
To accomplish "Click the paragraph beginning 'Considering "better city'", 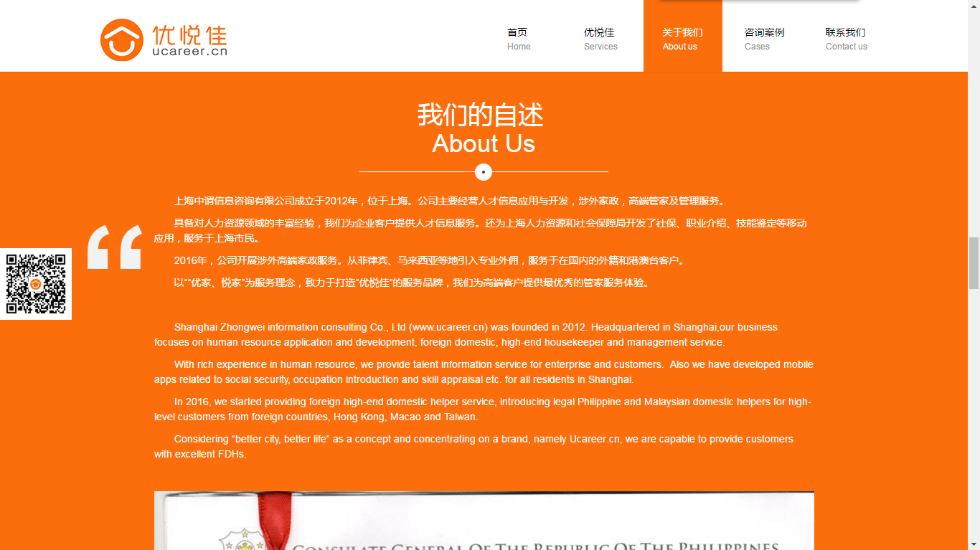I will (474, 447).
